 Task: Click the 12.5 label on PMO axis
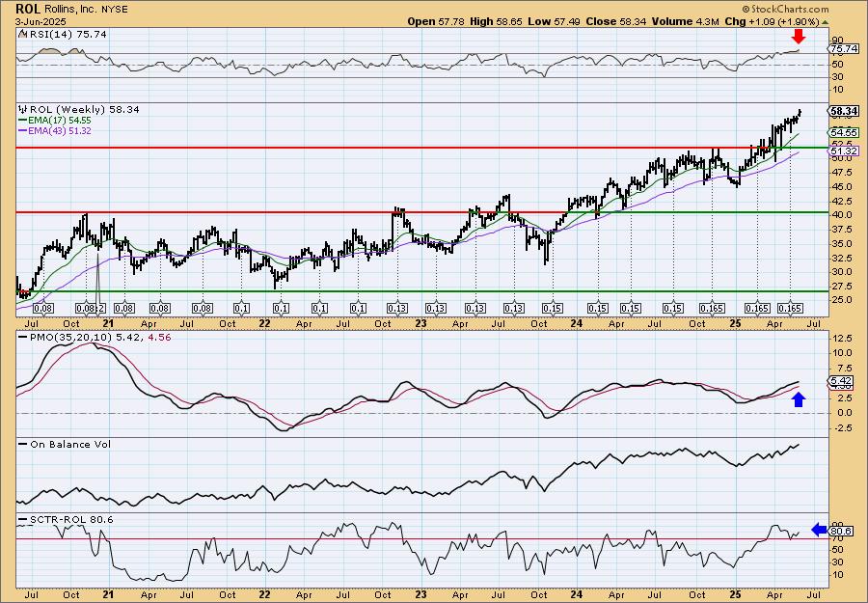click(x=841, y=339)
